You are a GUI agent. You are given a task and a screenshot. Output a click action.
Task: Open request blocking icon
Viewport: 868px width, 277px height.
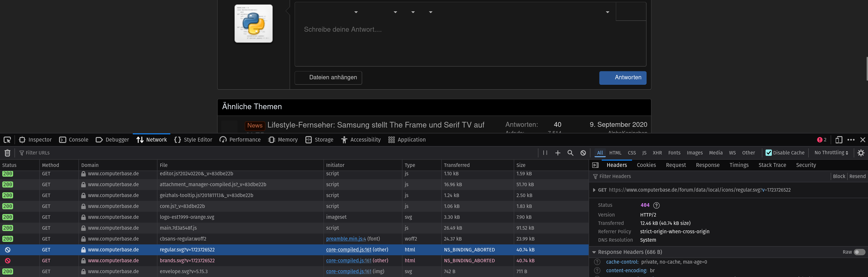[x=583, y=153]
